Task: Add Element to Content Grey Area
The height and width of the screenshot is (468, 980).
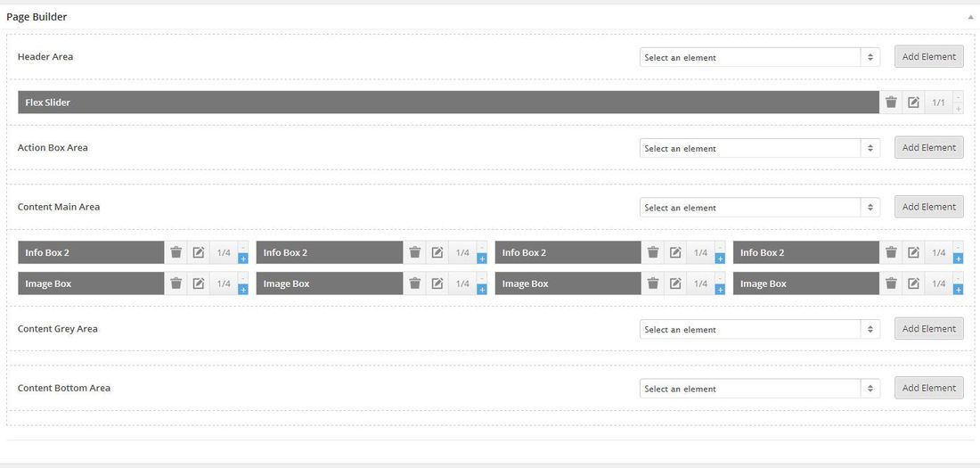Action: 928,328
